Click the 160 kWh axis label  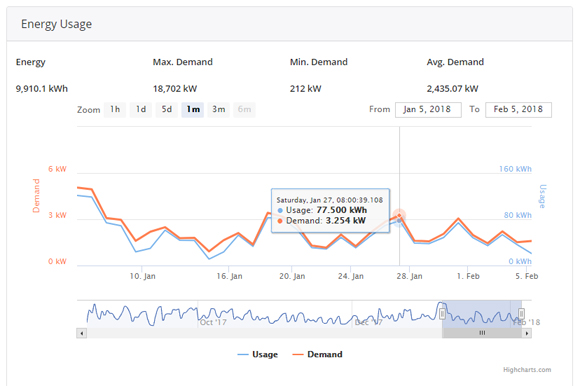click(515, 169)
